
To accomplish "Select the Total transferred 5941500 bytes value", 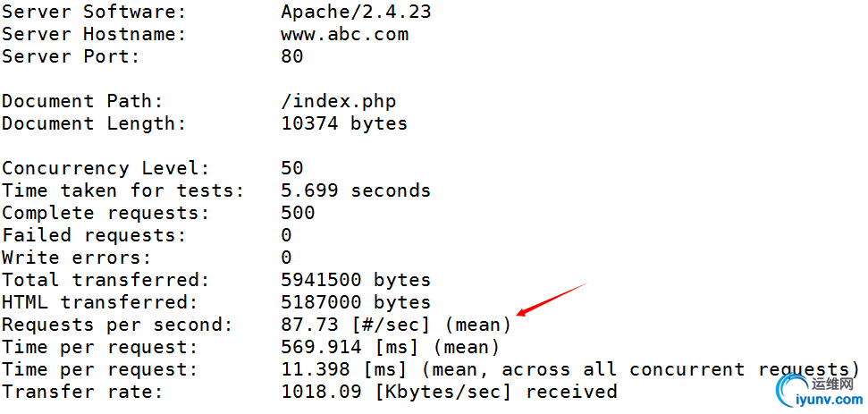I will pyautogui.click(x=356, y=281).
